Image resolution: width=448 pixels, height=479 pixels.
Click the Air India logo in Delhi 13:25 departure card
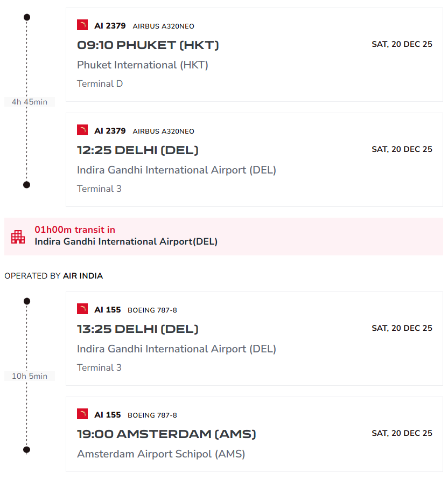82,309
